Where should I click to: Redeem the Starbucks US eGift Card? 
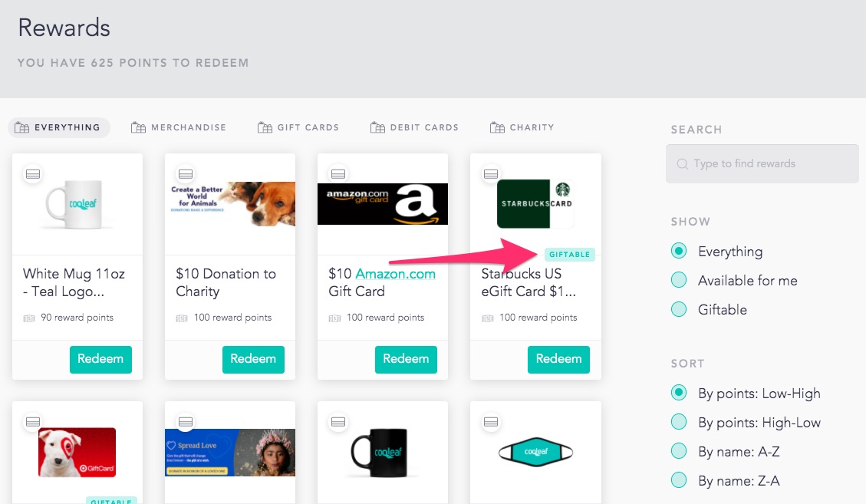click(558, 359)
